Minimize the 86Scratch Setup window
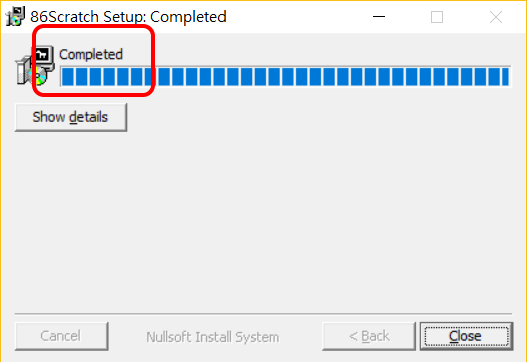The image size is (527, 362). [379, 16]
